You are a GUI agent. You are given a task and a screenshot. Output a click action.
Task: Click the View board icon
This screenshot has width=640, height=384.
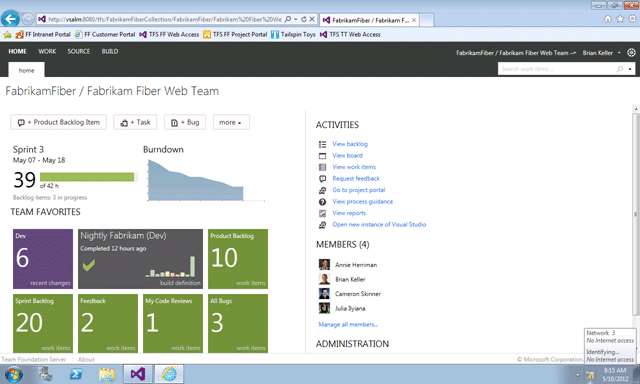[322, 155]
